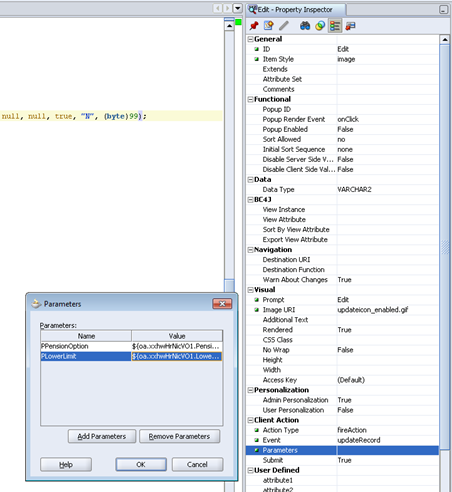Select the View Instance property
The image size is (452, 492).
[284, 210]
